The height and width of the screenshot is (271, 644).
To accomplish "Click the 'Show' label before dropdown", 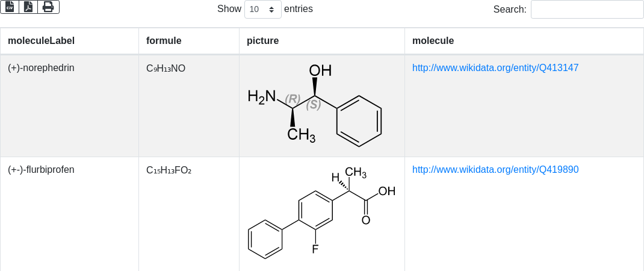I will [x=229, y=9].
